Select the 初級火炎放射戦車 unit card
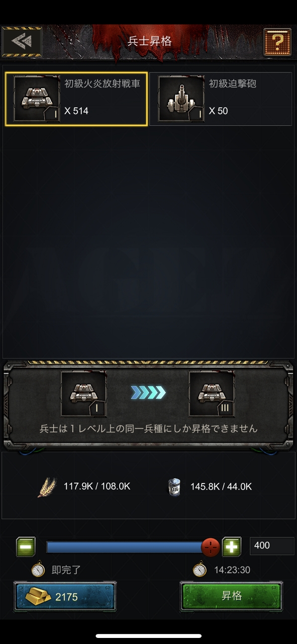 (x=76, y=99)
